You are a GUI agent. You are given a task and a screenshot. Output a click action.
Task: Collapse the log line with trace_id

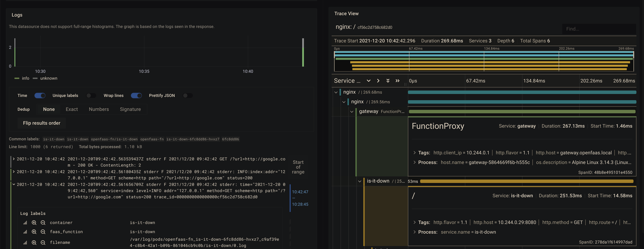pyautogui.click(x=14, y=185)
